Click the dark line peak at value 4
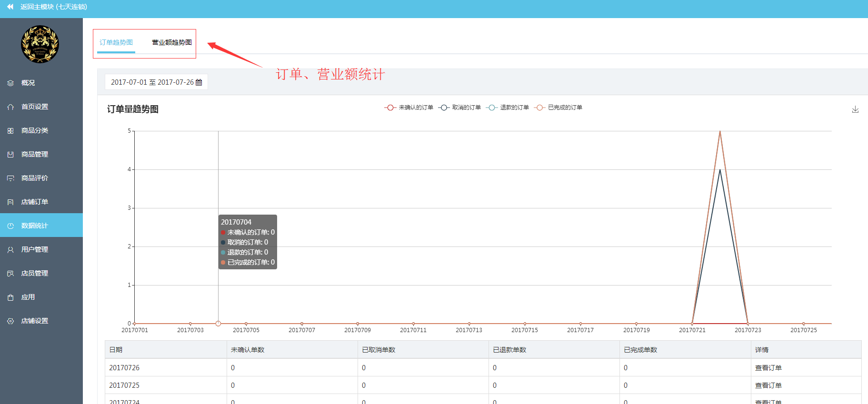 [x=720, y=170]
